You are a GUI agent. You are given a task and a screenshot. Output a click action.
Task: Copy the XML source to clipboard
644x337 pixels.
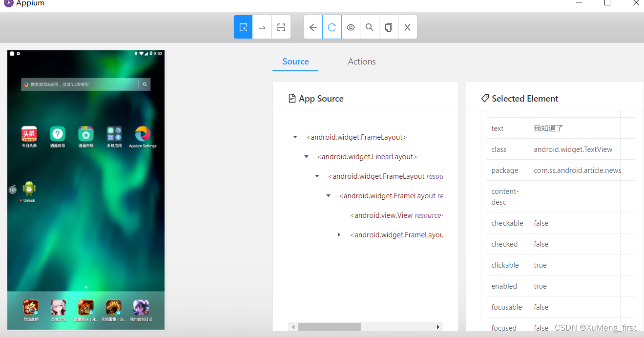(x=388, y=27)
